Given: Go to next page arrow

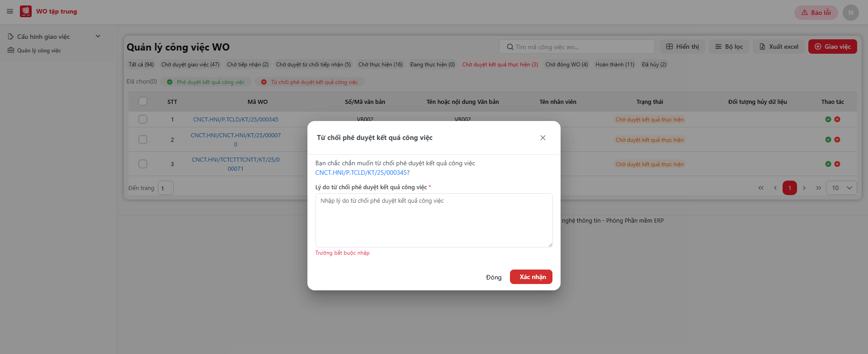Looking at the screenshot, I should tap(804, 188).
